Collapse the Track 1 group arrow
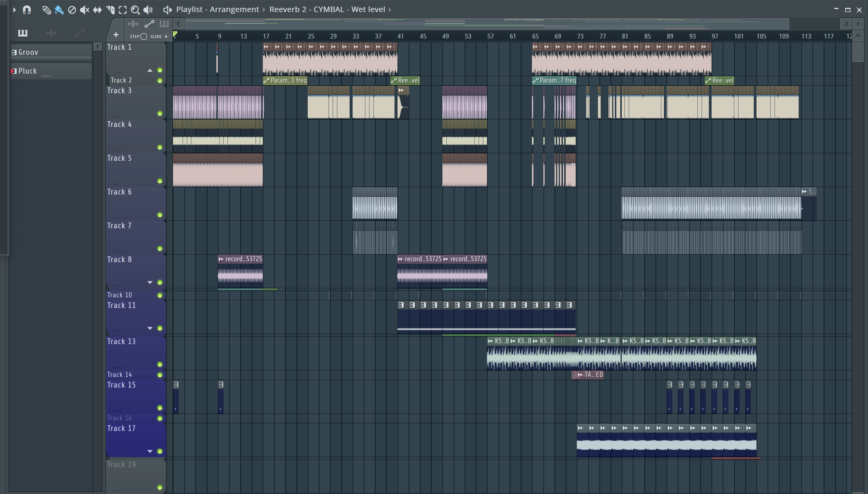This screenshot has height=494, width=868. (x=150, y=70)
